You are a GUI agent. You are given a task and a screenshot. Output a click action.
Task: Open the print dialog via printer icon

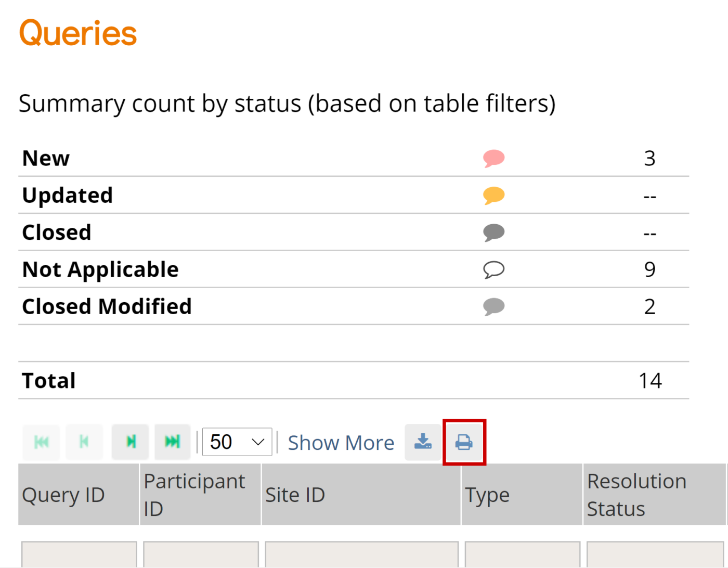tap(464, 442)
